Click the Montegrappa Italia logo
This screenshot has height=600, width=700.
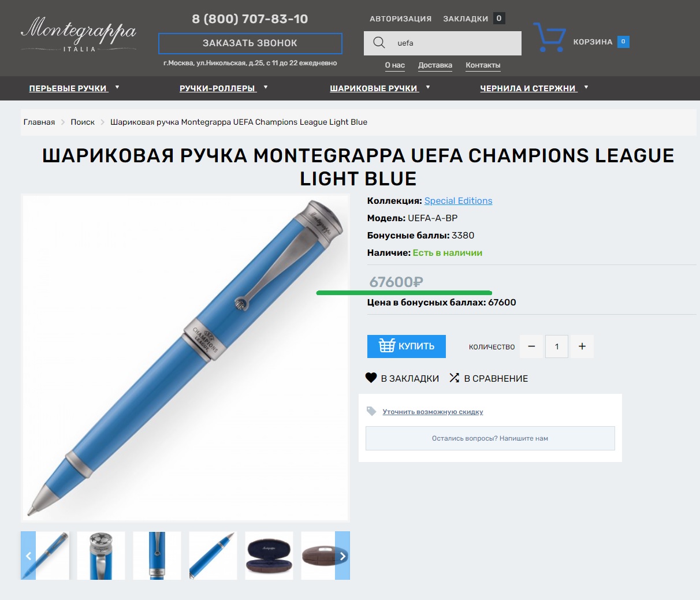79,35
